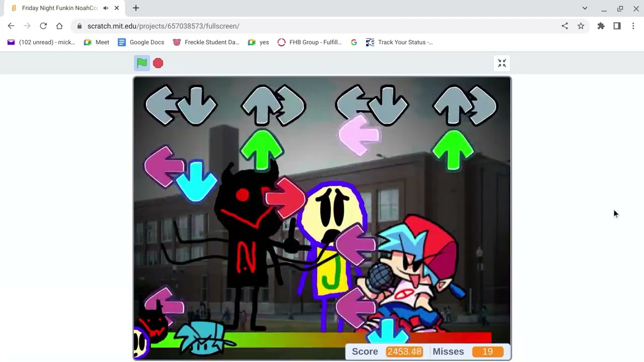
Task: Open the Chrome three-dot menu
Action: pos(633,26)
